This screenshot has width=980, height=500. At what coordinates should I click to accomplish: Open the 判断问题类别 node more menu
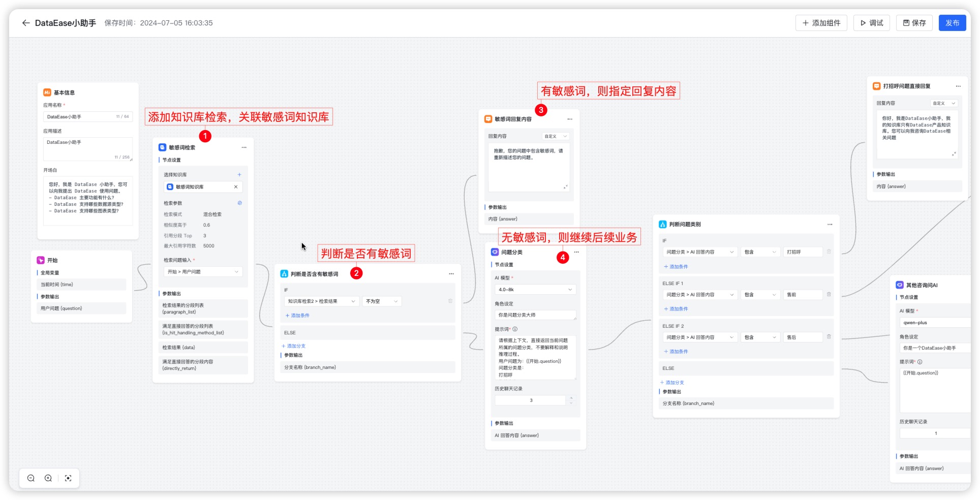(x=830, y=224)
